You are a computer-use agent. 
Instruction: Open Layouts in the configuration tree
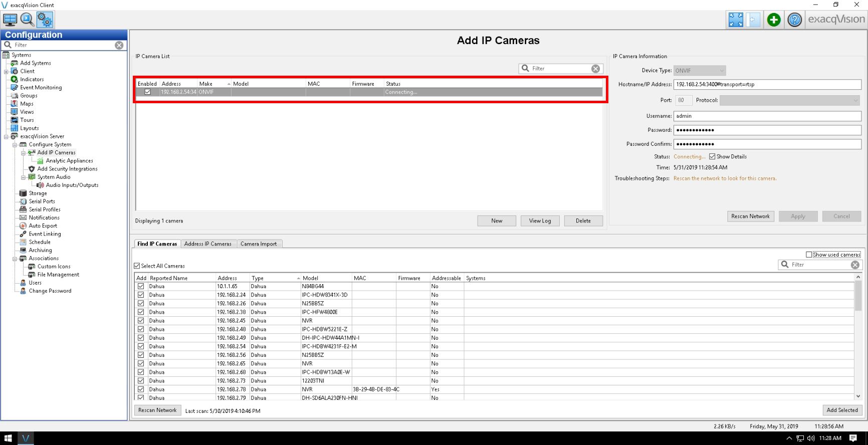point(29,128)
